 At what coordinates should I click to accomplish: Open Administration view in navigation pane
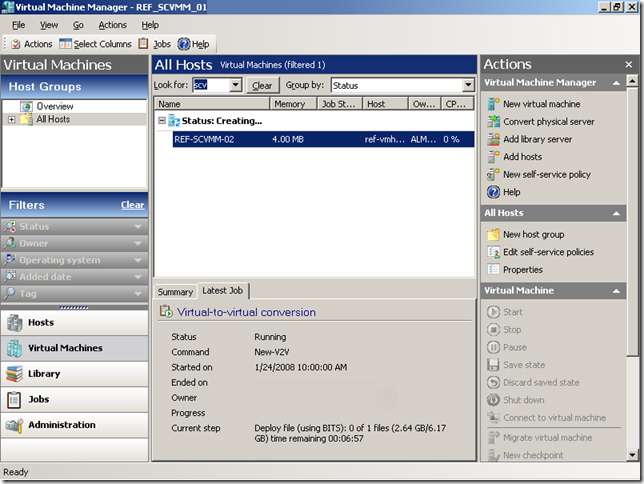tap(74, 425)
